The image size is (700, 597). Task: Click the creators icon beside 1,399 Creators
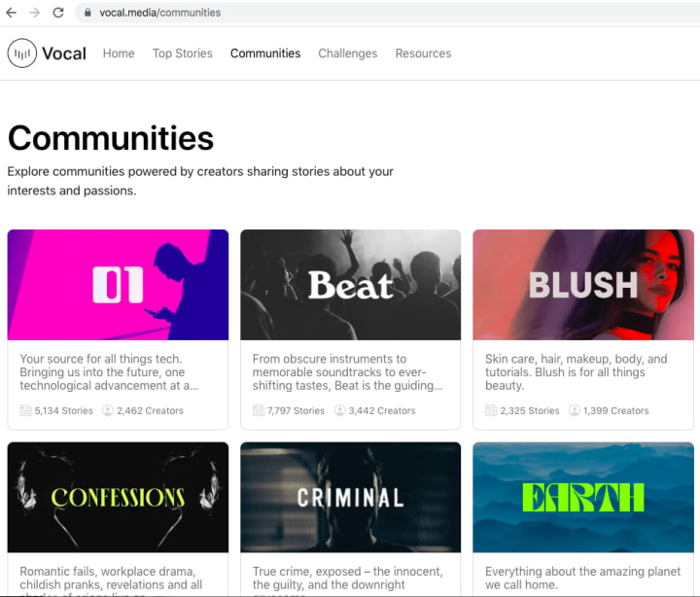575,410
